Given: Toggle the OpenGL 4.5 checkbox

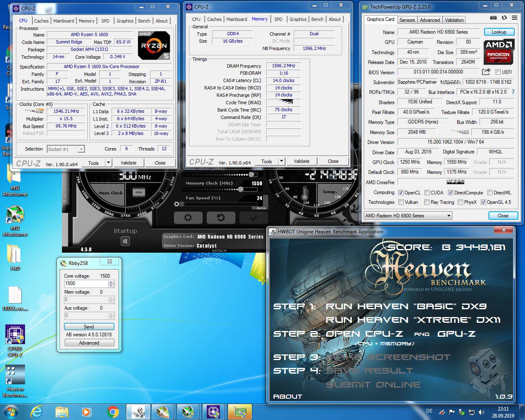Looking at the screenshot, I should pyautogui.click(x=483, y=202).
